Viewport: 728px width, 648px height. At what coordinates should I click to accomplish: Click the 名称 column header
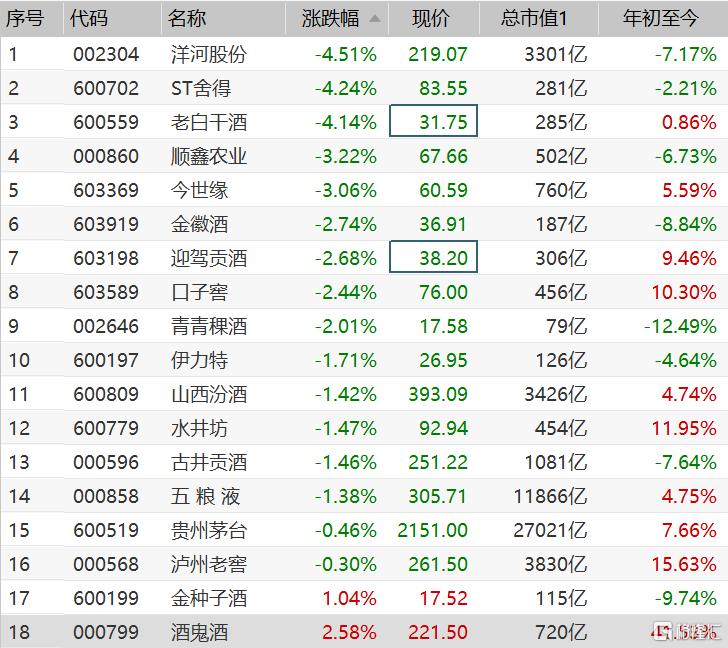[x=187, y=19]
